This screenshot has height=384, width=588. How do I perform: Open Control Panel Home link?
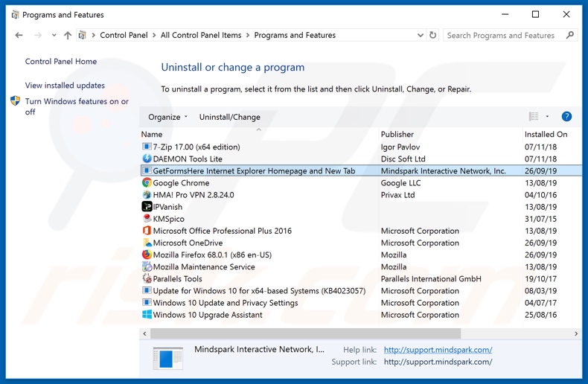(61, 62)
